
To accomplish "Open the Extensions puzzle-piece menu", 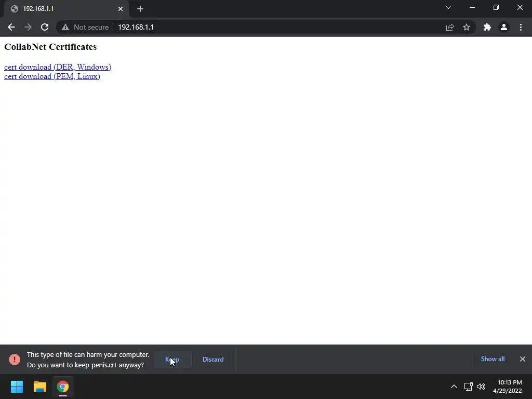I will click(487, 27).
